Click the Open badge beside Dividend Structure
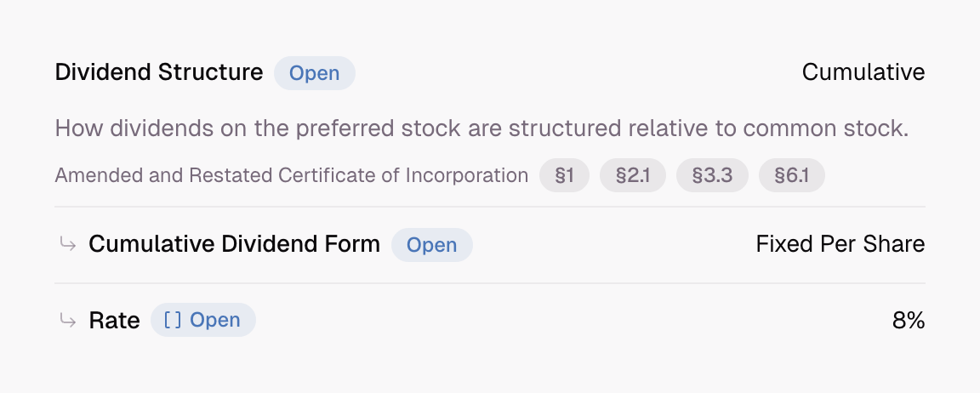 (x=315, y=73)
